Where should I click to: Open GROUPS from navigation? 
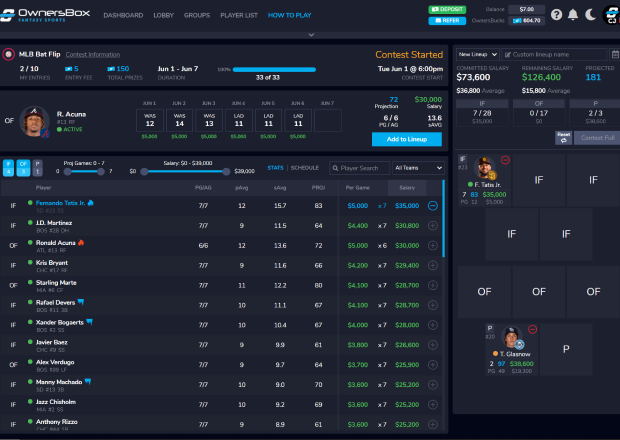(x=197, y=15)
